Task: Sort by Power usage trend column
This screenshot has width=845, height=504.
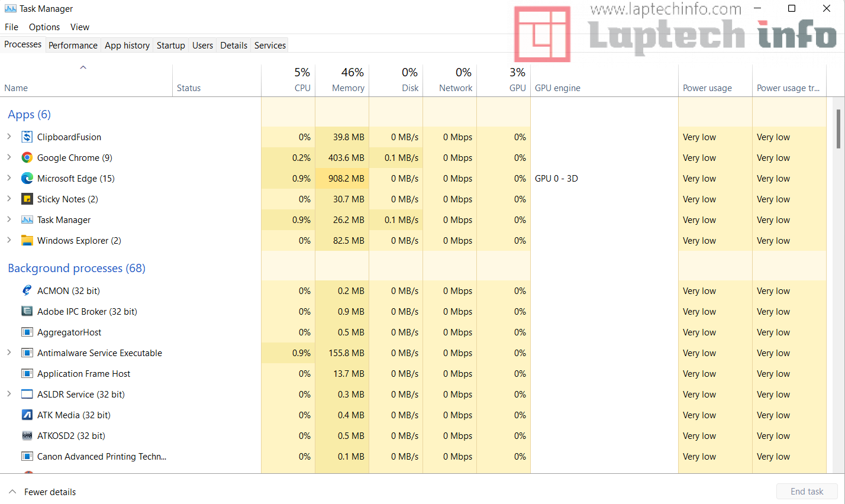Action: (789, 80)
